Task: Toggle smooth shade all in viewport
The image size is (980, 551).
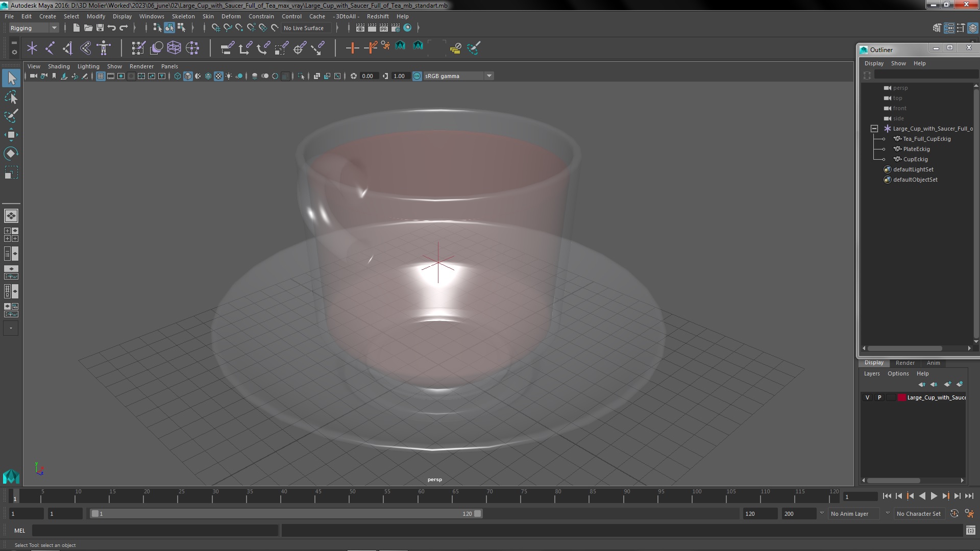Action: (x=188, y=76)
